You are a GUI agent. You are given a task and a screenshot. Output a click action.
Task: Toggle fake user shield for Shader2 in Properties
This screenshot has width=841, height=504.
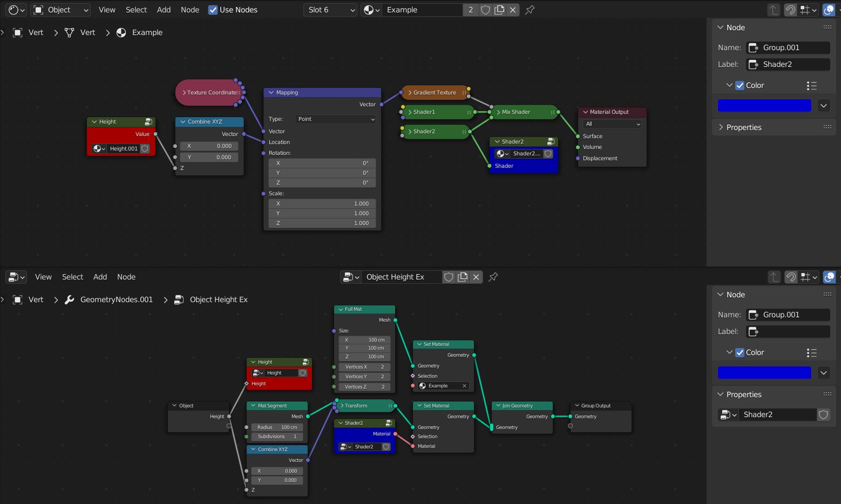(823, 414)
